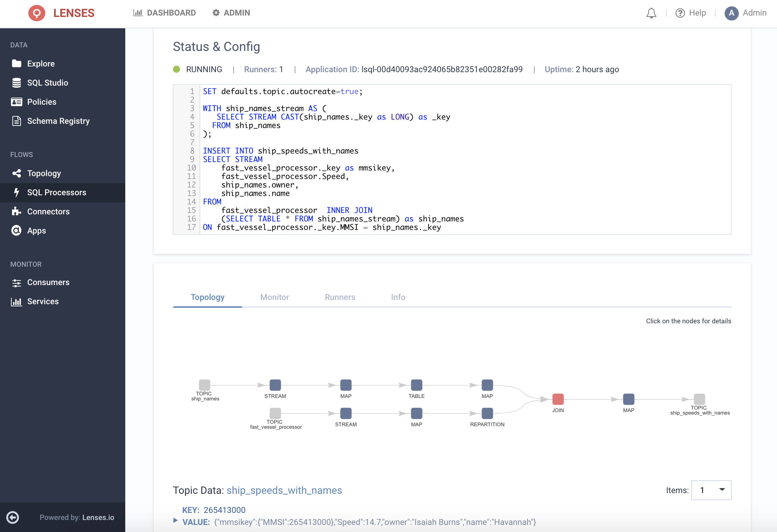Click the notifications bell icon
This screenshot has height=532, width=777.
(651, 13)
